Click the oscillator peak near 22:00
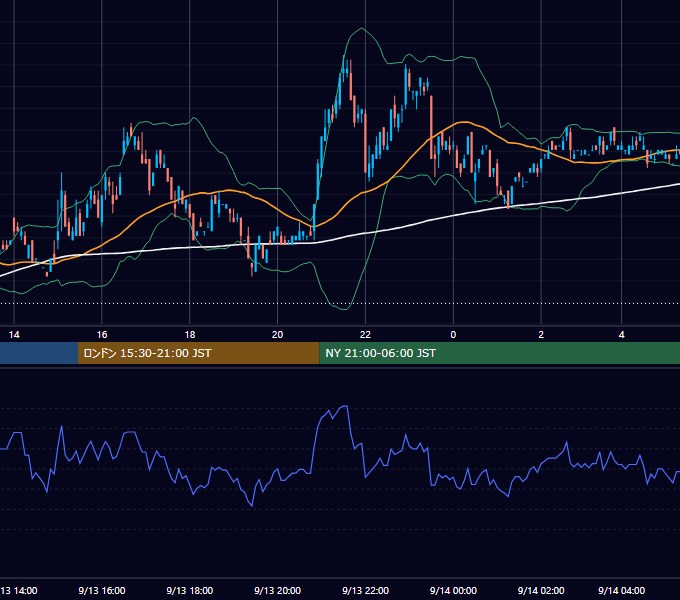This screenshot has height=600, width=680. [x=345, y=406]
